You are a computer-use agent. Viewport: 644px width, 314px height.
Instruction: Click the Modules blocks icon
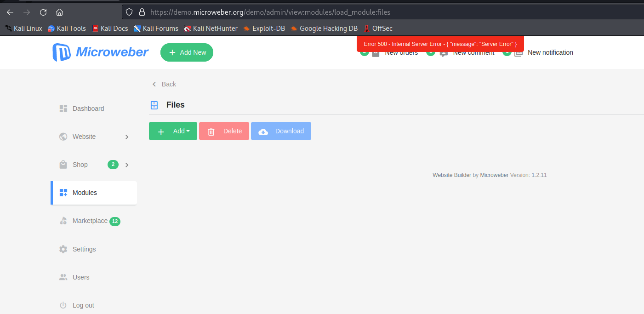click(63, 193)
